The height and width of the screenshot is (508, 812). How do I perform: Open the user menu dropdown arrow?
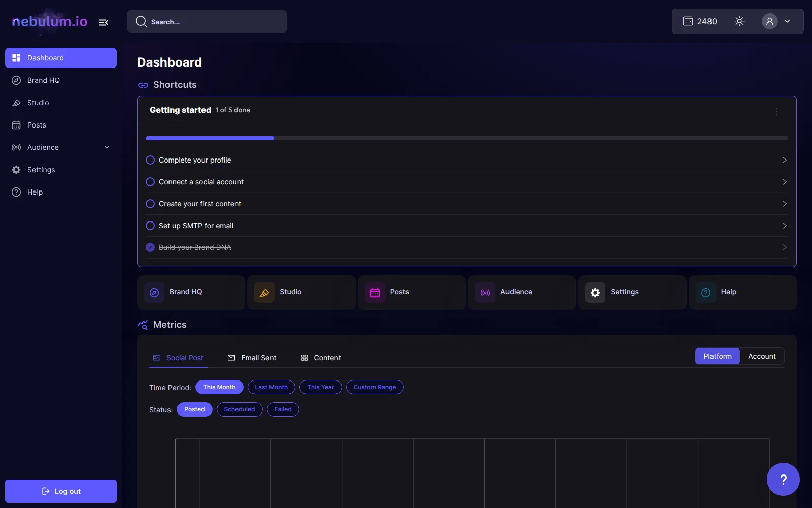point(787,21)
